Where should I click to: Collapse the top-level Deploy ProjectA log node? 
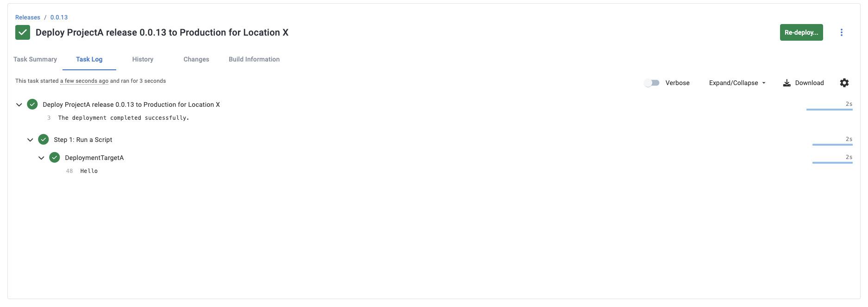19,104
